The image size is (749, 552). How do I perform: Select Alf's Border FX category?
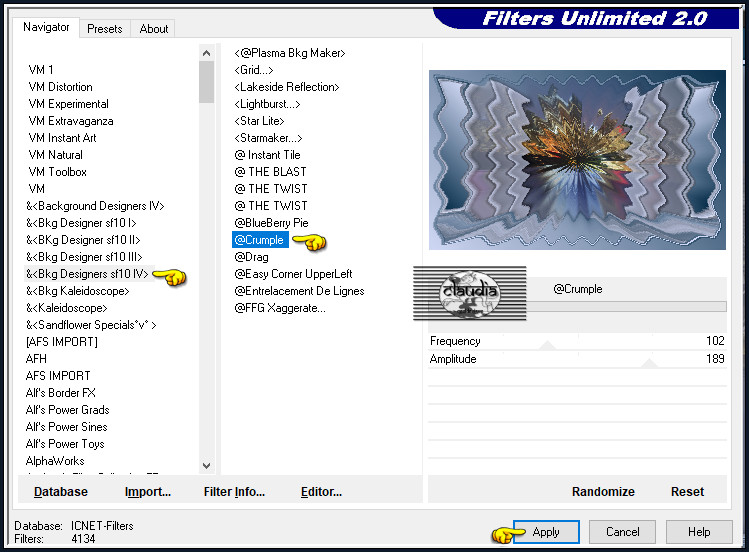[61, 393]
